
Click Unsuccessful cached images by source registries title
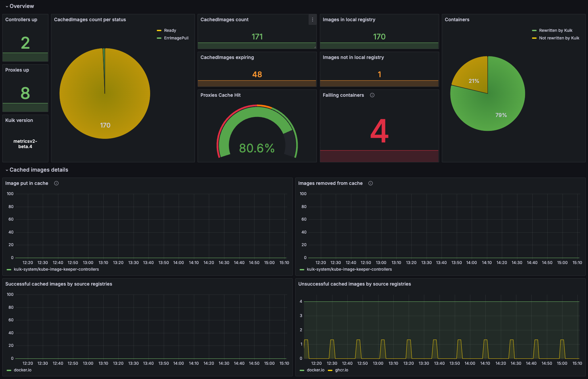tap(355, 284)
